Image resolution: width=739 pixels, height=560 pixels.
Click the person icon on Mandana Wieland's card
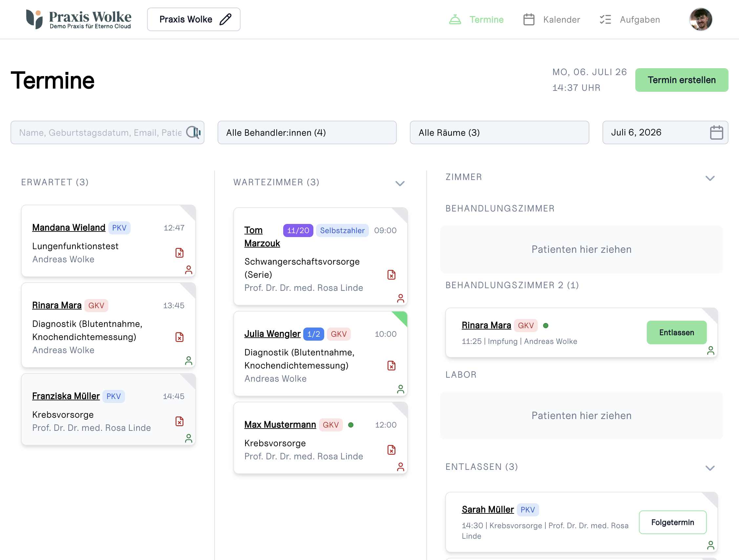coord(189,270)
